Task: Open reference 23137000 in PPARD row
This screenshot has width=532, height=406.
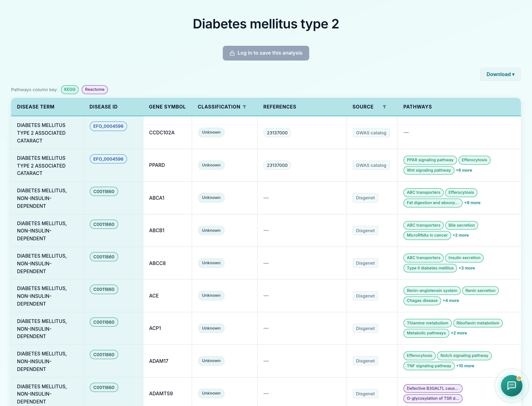Action: click(x=277, y=165)
